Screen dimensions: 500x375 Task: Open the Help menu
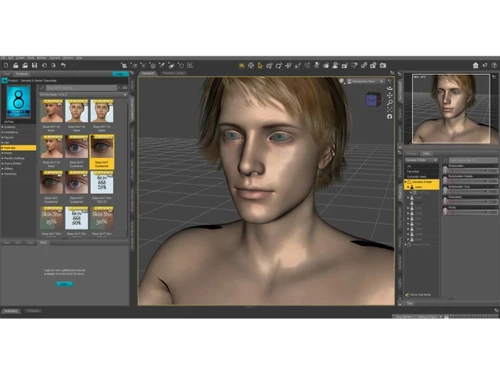coord(79,58)
